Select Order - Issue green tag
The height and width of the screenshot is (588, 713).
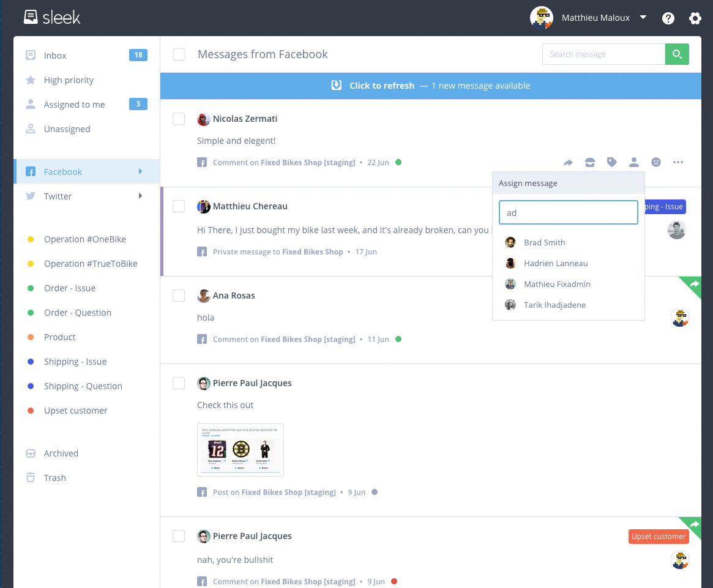pyautogui.click(x=86, y=288)
